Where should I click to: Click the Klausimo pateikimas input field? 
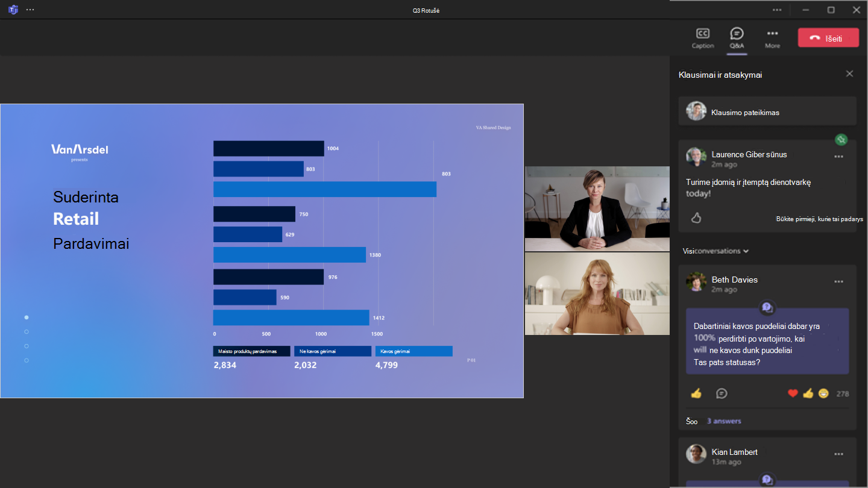pyautogui.click(x=767, y=111)
